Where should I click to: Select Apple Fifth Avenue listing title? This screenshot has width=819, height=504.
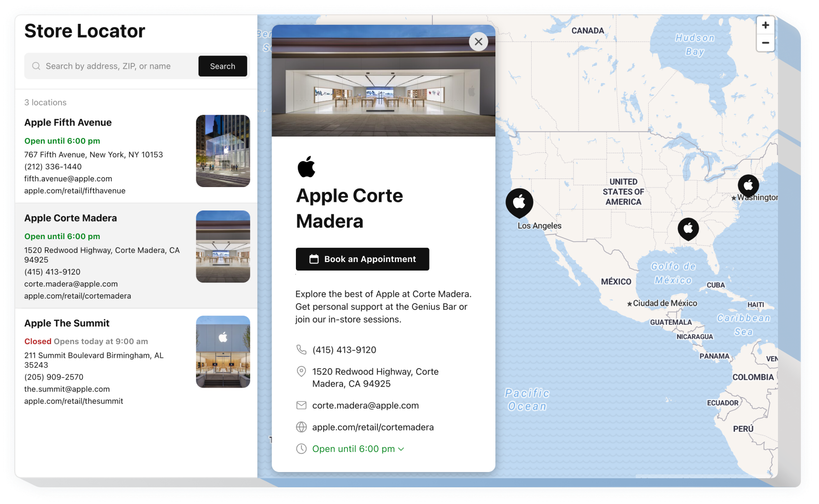(68, 123)
